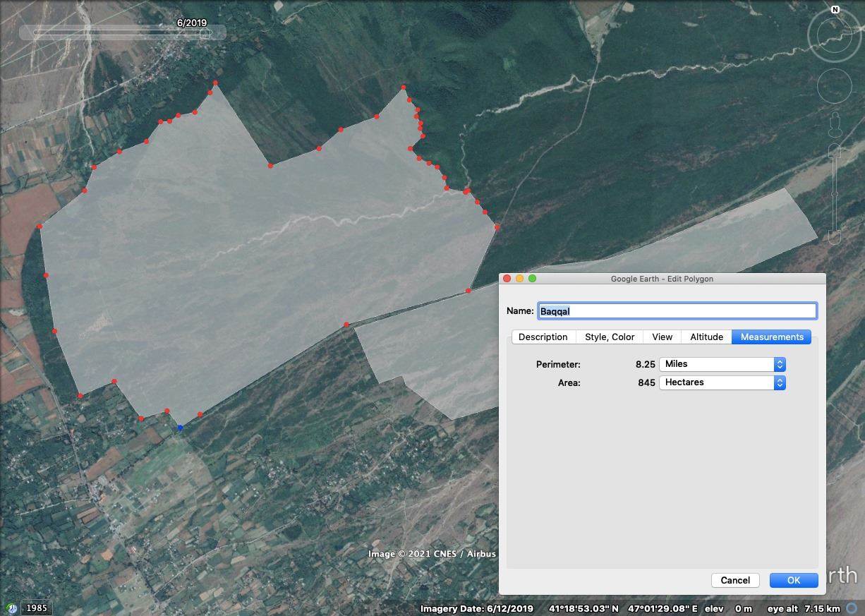Switch to the Description tab
The width and height of the screenshot is (865, 616).
[543, 337]
